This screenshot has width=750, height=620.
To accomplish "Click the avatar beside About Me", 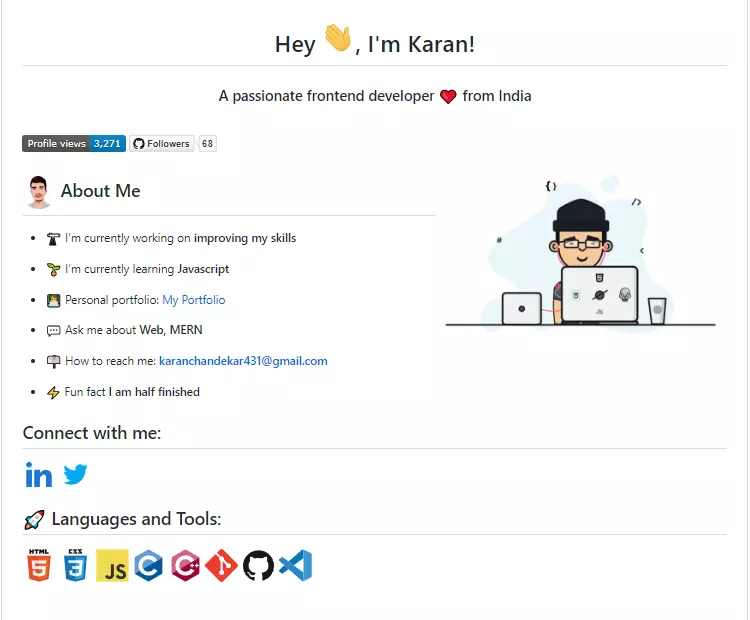I will [39, 192].
